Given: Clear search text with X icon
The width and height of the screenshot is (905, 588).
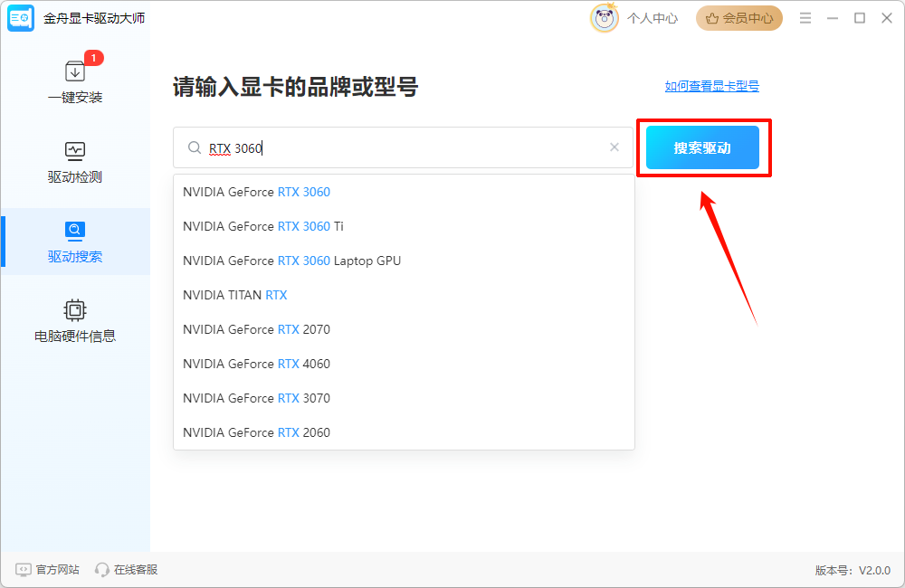Looking at the screenshot, I should pyautogui.click(x=614, y=147).
